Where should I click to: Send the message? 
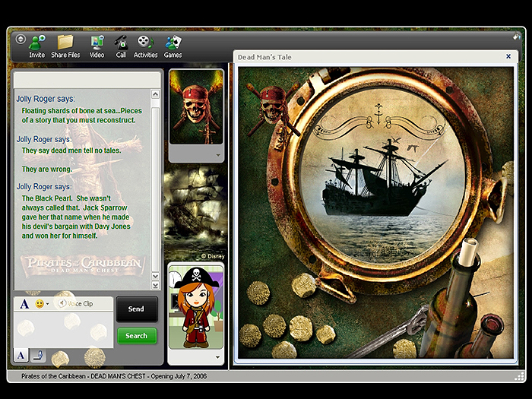tap(136, 309)
